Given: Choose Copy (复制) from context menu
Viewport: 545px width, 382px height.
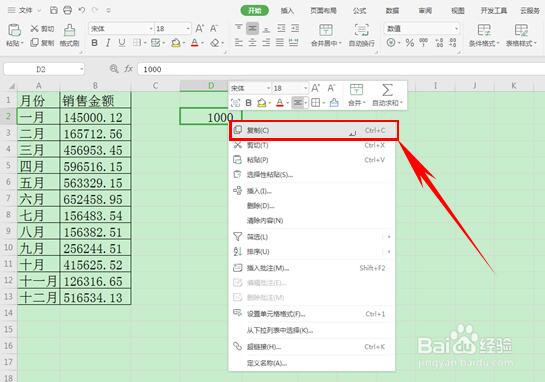Looking at the screenshot, I should click(314, 130).
